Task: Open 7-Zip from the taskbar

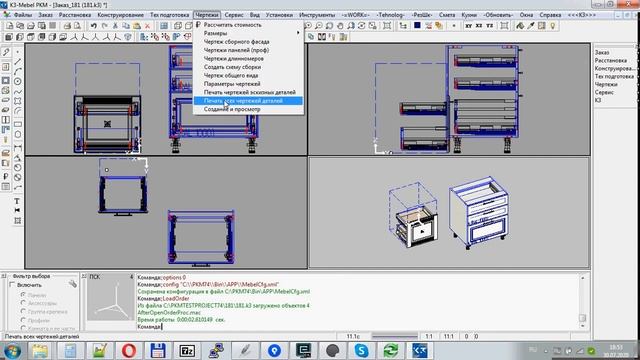Action: (187, 351)
